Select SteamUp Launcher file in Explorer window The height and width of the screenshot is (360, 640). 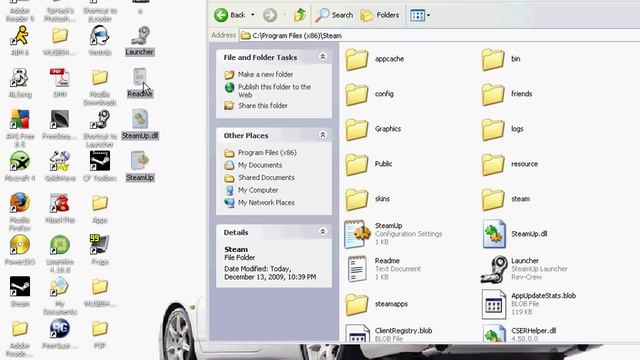pyautogui.click(x=524, y=269)
